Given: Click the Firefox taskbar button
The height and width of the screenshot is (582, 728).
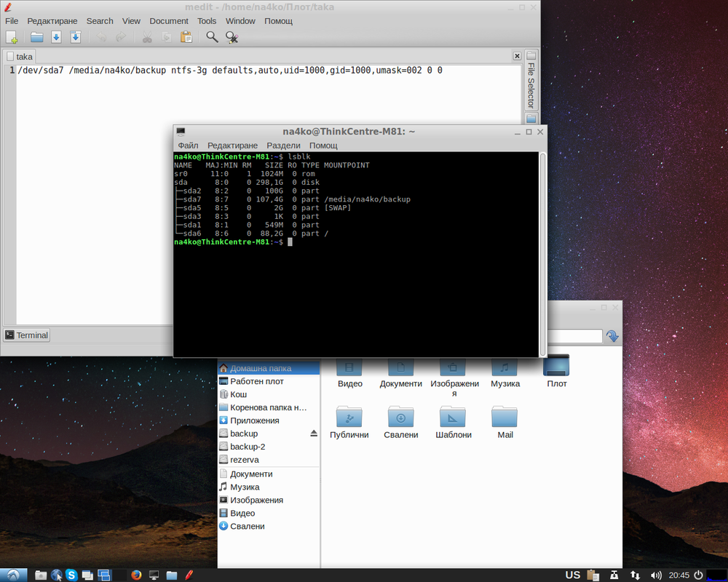Looking at the screenshot, I should [x=136, y=575].
